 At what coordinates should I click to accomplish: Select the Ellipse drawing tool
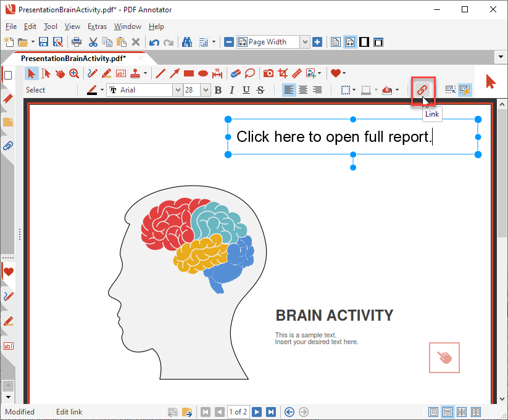click(x=202, y=73)
